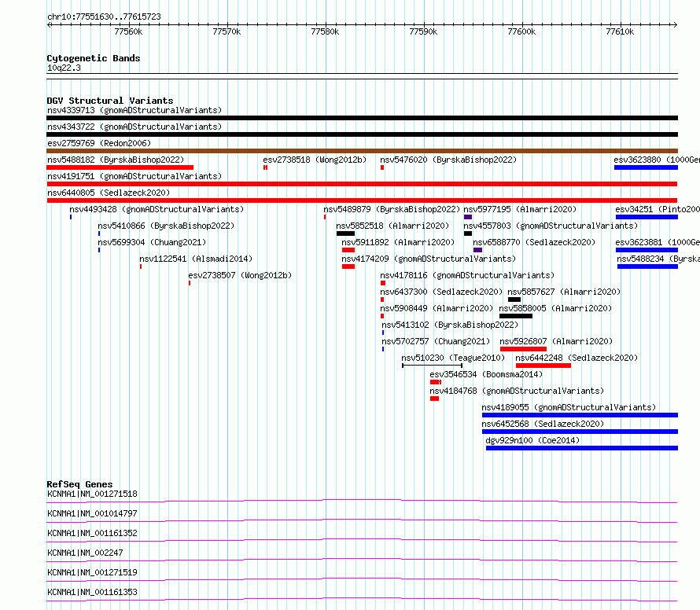Image resolution: width=700 pixels, height=610 pixels.
Task: Select the blue nsv4189055 variant bar
Action: pos(580,415)
